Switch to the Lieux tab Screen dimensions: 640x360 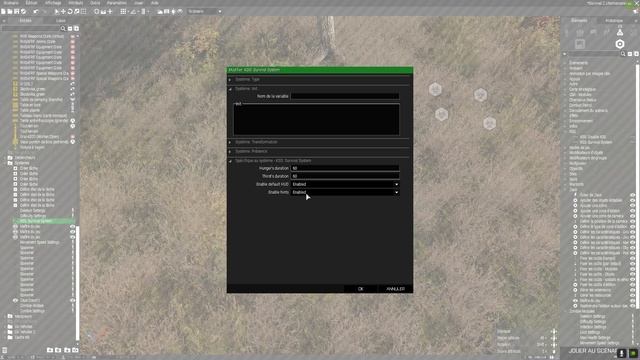60,20
